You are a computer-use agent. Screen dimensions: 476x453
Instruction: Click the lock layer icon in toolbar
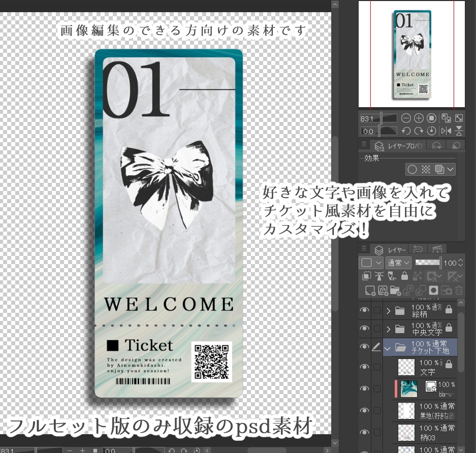click(x=404, y=276)
